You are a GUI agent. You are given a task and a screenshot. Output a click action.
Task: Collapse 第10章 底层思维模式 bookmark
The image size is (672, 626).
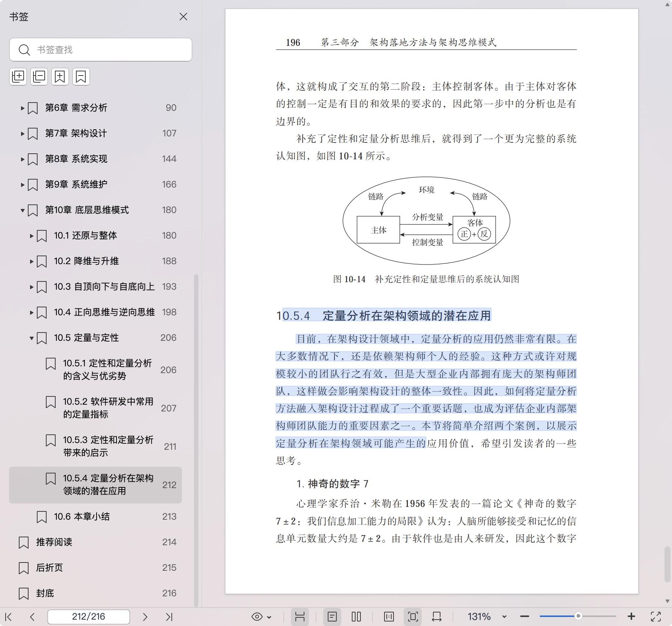coord(23,210)
